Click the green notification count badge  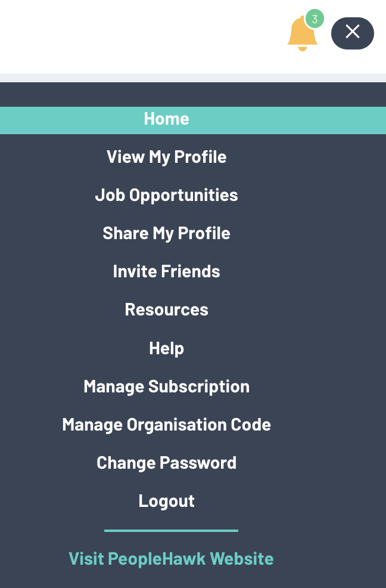pos(315,19)
